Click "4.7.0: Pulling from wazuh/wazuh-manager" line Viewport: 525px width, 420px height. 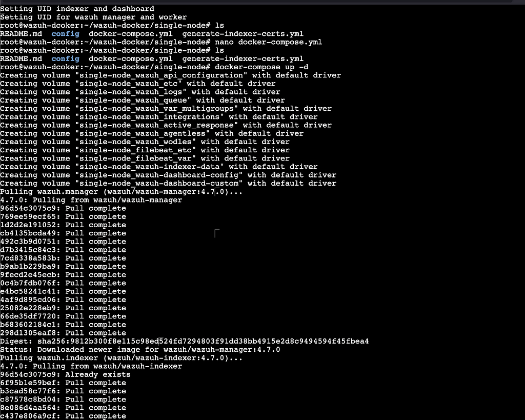tap(91, 200)
